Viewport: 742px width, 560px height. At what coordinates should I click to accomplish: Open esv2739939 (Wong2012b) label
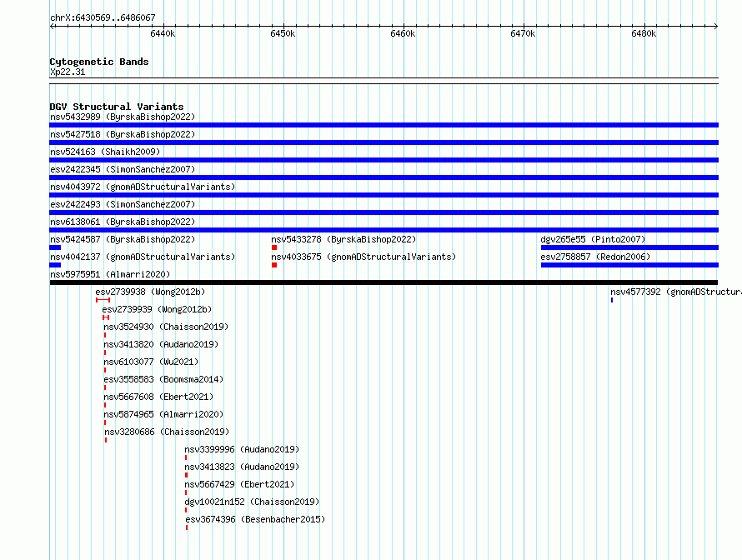coord(157,309)
